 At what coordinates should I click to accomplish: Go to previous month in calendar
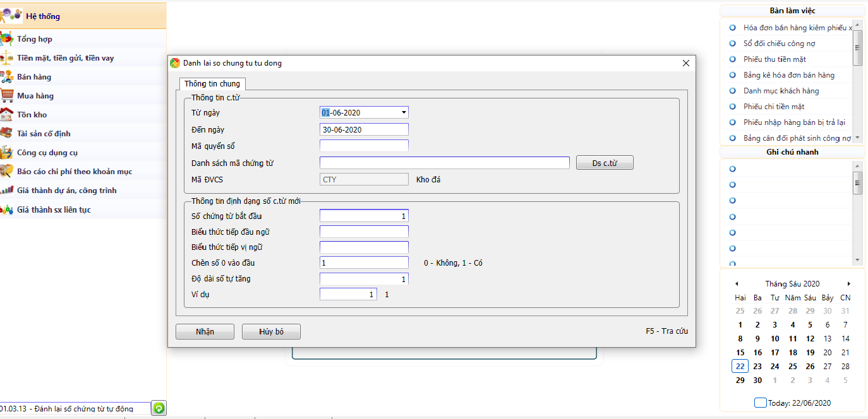click(737, 284)
